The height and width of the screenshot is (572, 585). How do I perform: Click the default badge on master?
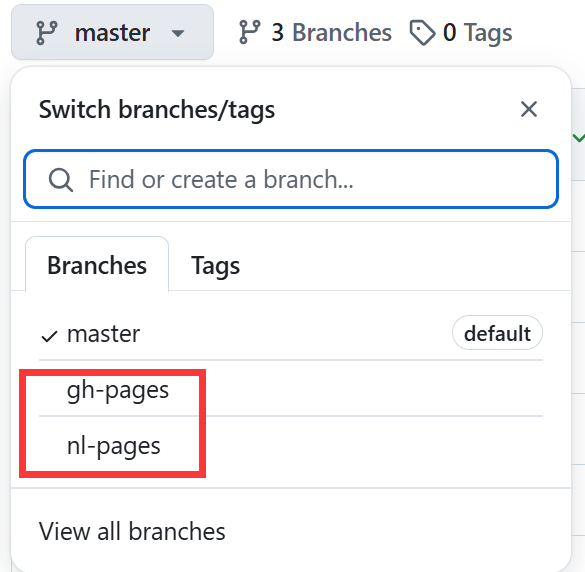coord(497,333)
